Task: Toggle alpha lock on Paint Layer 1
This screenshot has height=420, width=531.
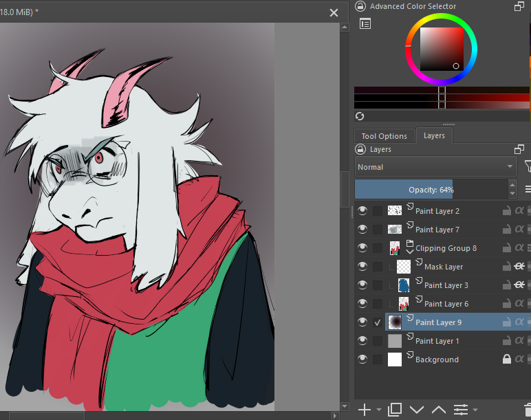Action: pyautogui.click(x=519, y=340)
